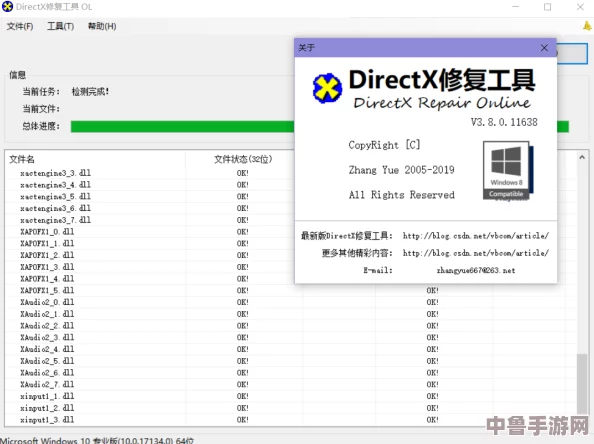Open the 帮助(H) menu

point(102,26)
